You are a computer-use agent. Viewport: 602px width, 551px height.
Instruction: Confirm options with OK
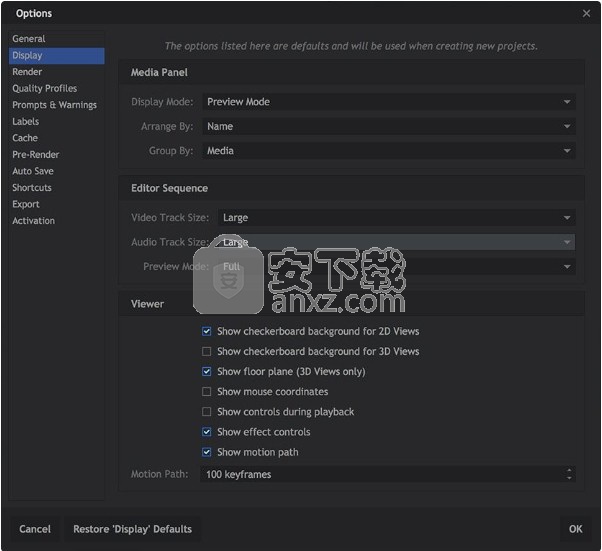tap(575, 529)
